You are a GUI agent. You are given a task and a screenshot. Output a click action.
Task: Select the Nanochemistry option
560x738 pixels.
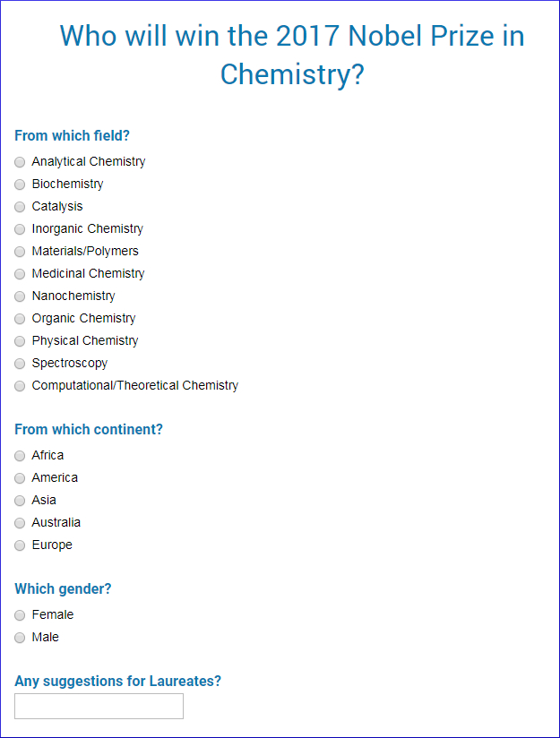point(20,296)
